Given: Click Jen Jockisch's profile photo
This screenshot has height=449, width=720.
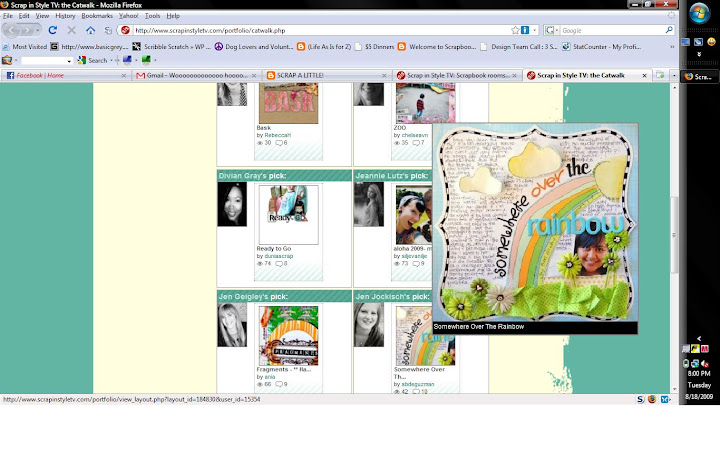Looking at the screenshot, I should point(369,325).
